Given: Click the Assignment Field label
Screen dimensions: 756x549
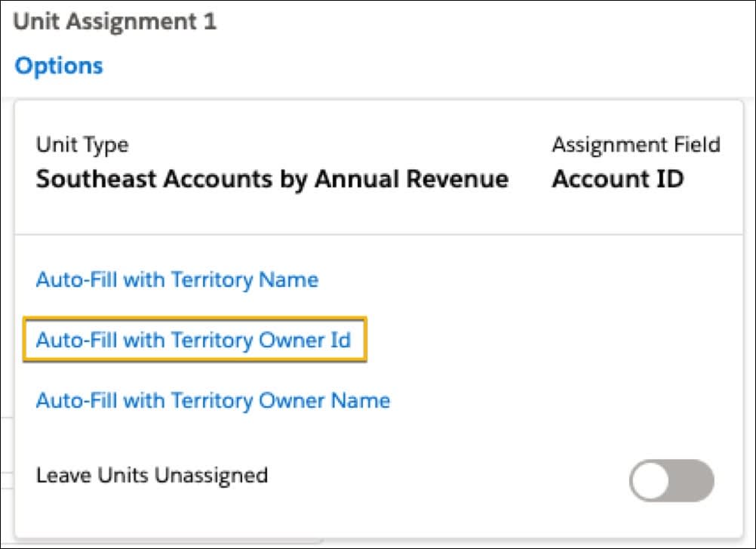Looking at the screenshot, I should coord(636,145).
